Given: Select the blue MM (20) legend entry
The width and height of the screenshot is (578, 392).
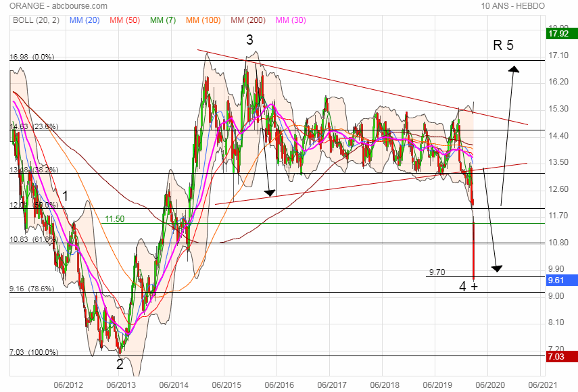Looking at the screenshot, I should pyautogui.click(x=85, y=20).
